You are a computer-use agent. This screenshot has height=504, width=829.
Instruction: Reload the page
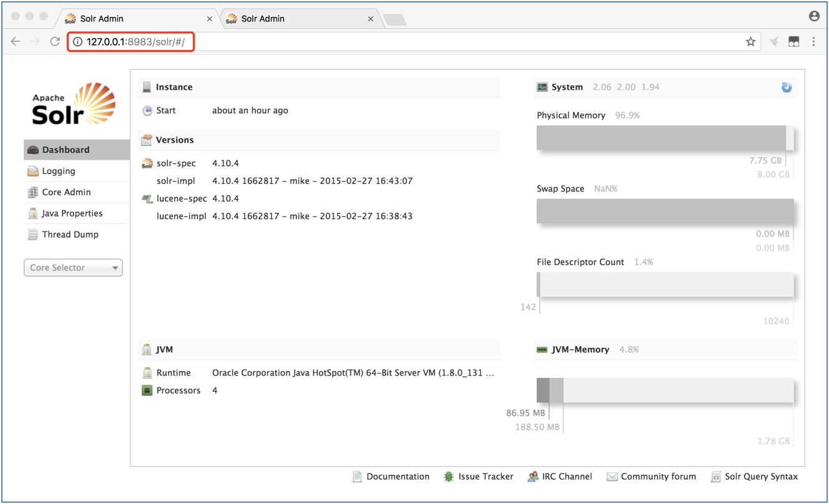(x=55, y=42)
